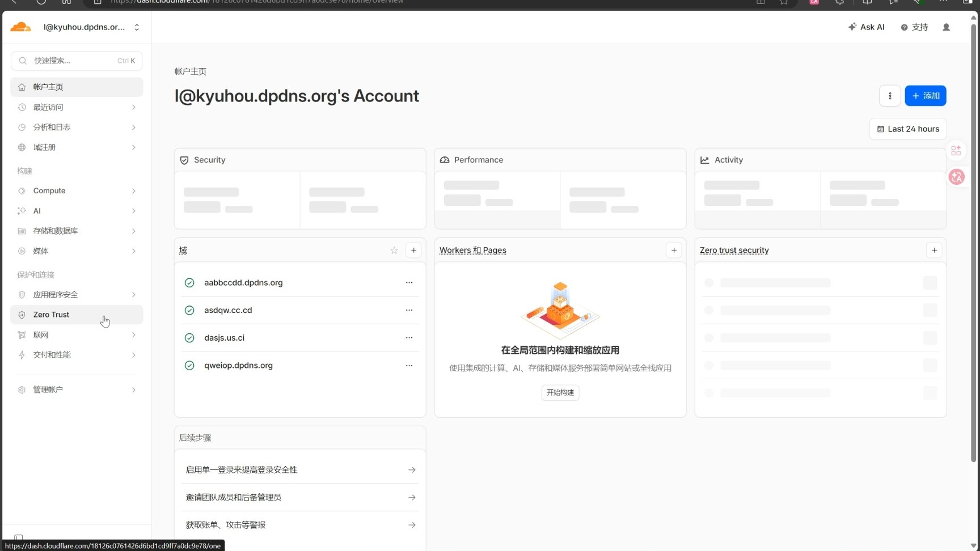Open domain qweiop.dpdns.org

pyautogui.click(x=238, y=366)
